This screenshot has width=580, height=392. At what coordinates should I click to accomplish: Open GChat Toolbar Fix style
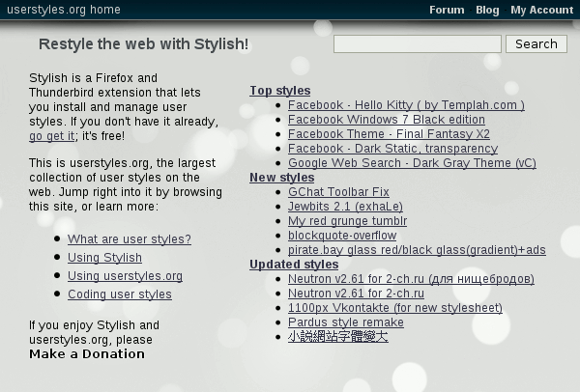338,192
